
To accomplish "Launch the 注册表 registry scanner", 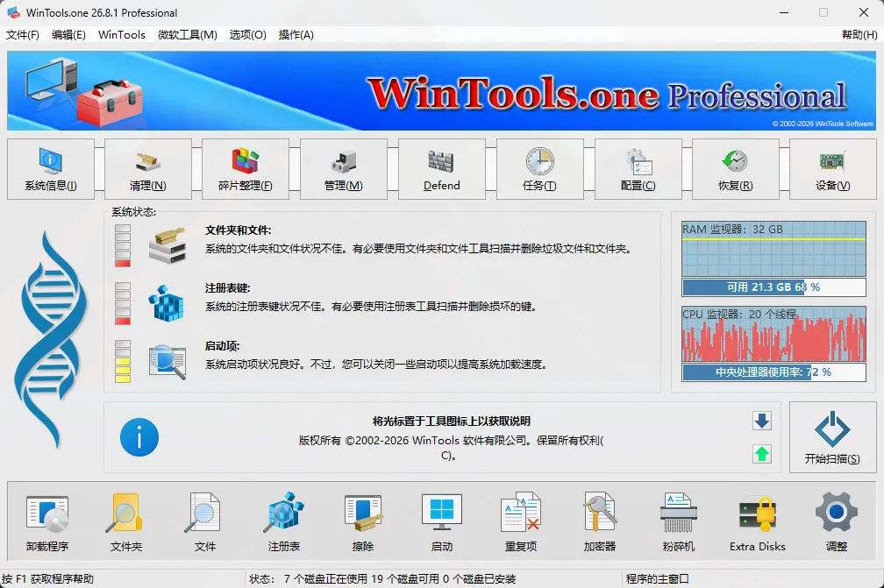I will (284, 521).
